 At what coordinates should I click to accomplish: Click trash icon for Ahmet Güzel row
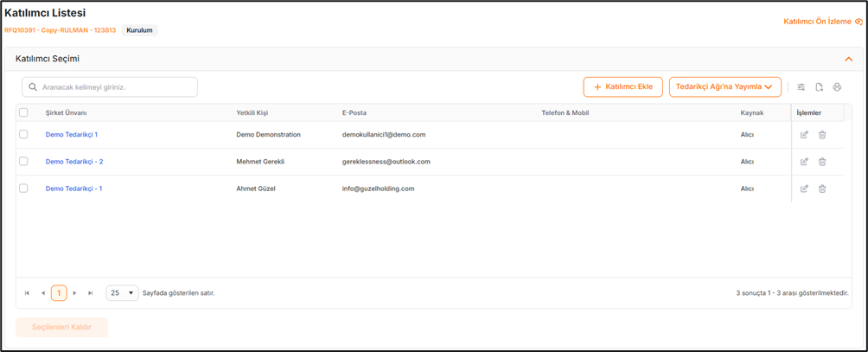[x=822, y=189]
